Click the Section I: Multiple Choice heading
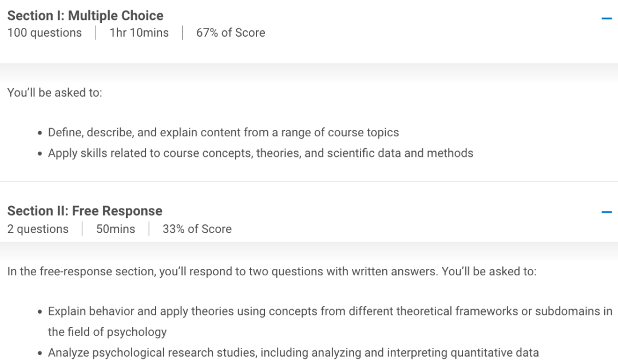Screen dimensions: 618x364 click(85, 15)
